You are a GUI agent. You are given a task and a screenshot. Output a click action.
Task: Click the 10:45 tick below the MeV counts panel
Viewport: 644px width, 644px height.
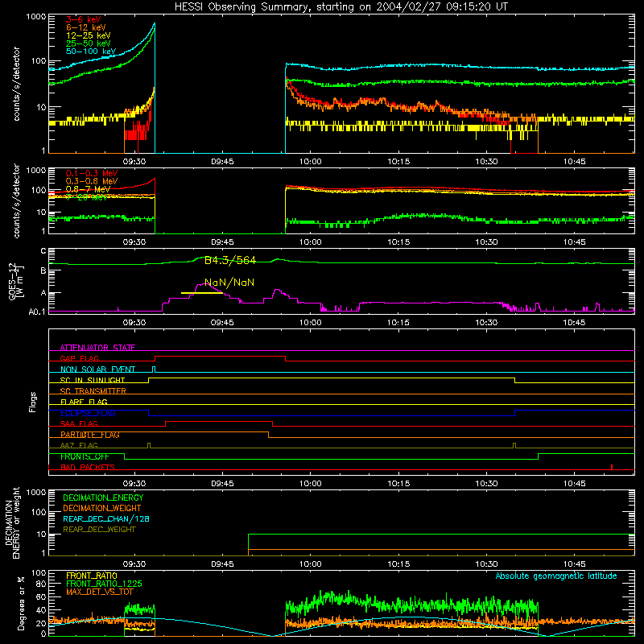coord(574,242)
